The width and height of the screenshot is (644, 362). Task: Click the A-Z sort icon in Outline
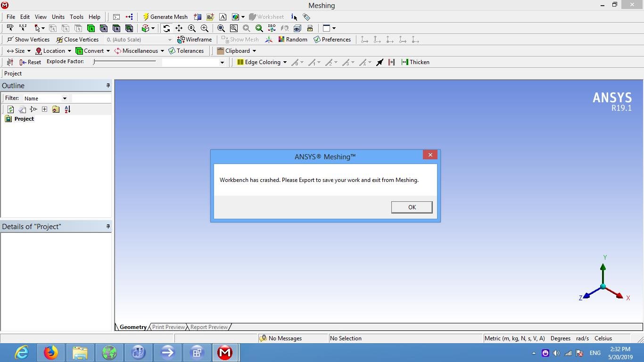pos(67,109)
